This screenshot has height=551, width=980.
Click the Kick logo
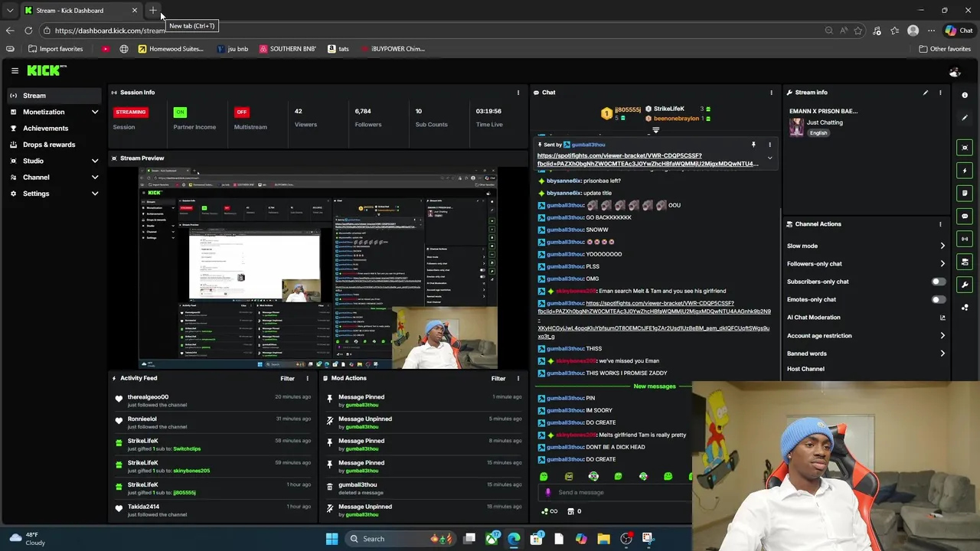(46, 70)
